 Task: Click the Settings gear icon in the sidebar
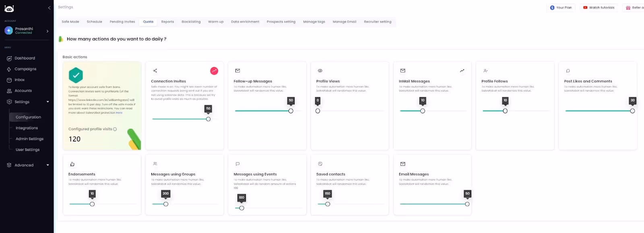pyautogui.click(x=9, y=102)
